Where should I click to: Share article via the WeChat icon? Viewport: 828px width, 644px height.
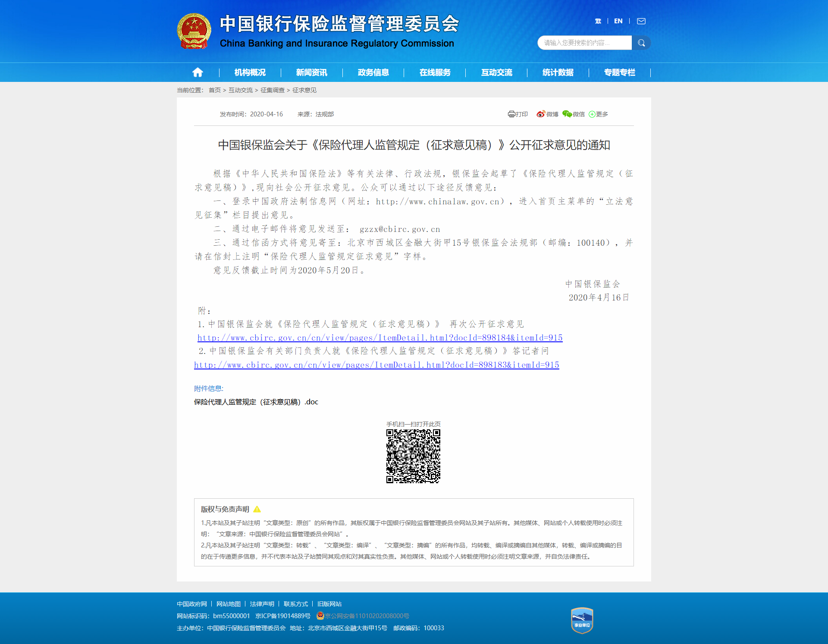(567, 114)
